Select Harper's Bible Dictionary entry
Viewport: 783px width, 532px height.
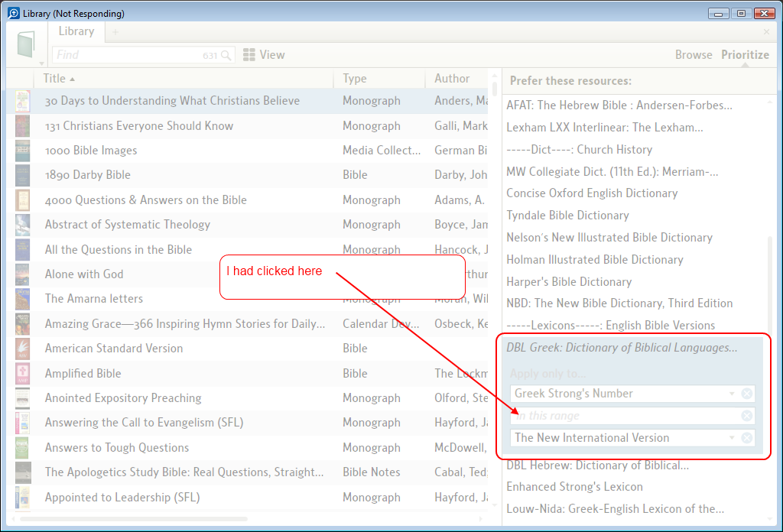pyautogui.click(x=569, y=282)
